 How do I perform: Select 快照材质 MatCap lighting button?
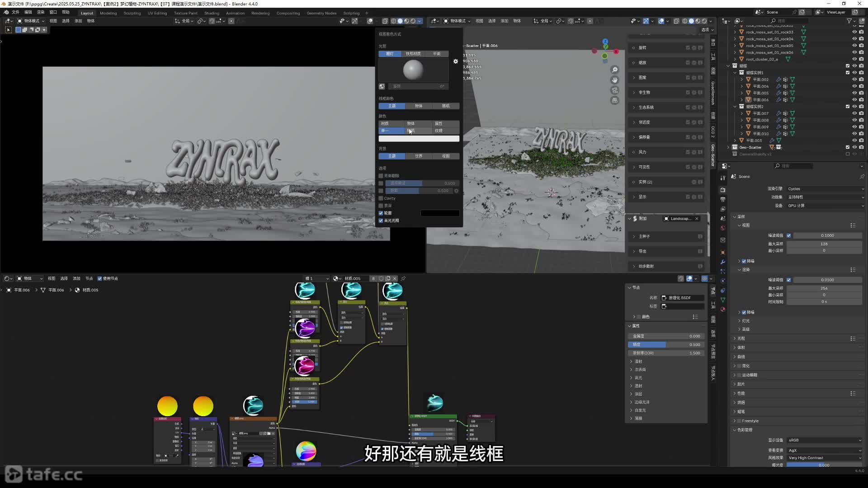point(413,54)
